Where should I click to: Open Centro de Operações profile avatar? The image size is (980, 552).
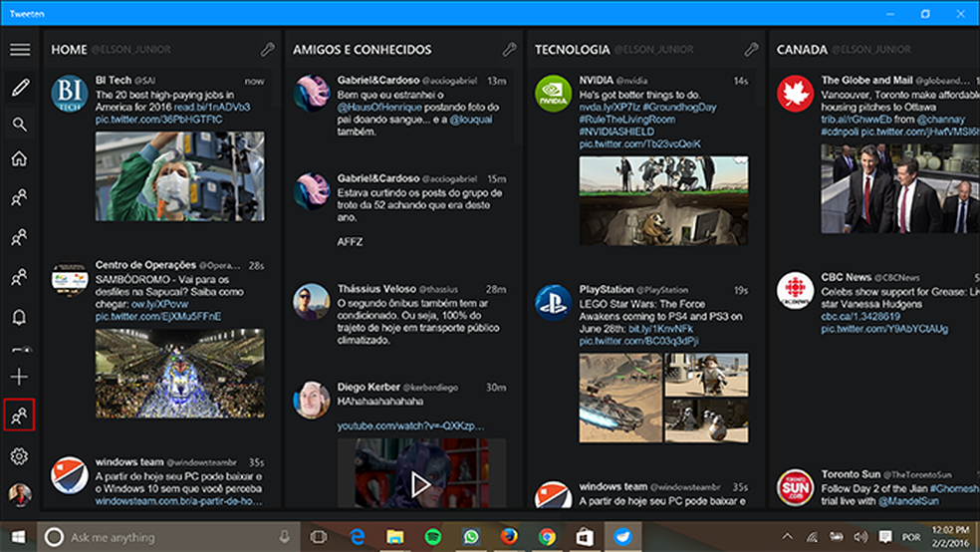[x=70, y=279]
